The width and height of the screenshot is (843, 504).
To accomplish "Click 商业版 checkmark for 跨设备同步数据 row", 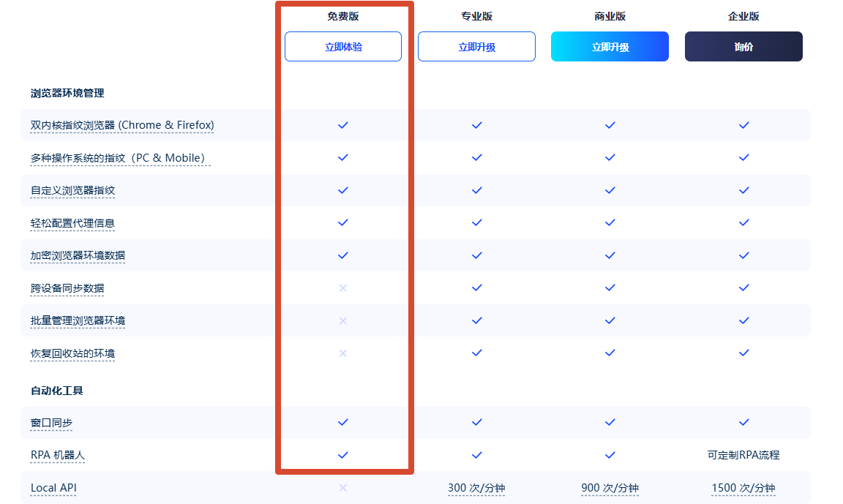I will click(x=610, y=287).
